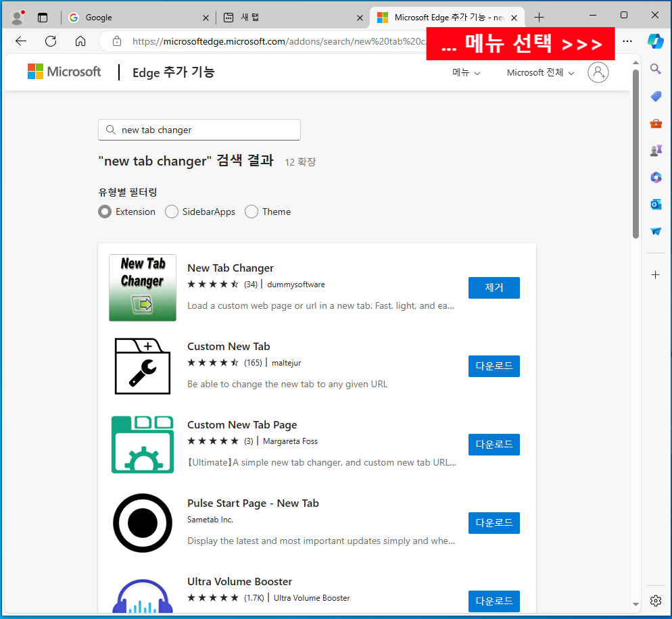This screenshot has height=619, width=672.
Task: Open the Tools briefcase sidebar icon
Action: (656, 124)
